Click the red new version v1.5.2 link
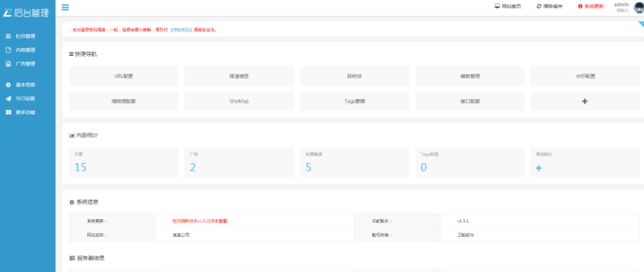 click(x=200, y=221)
